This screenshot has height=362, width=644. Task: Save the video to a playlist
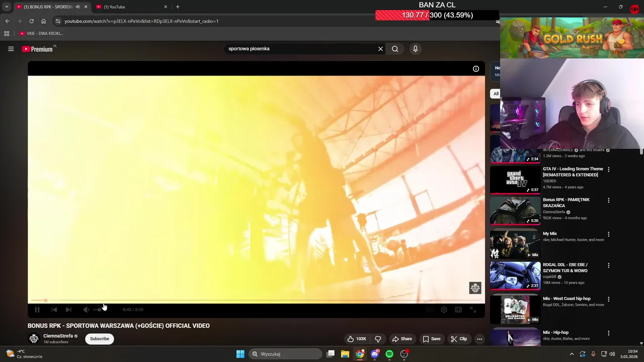432,339
